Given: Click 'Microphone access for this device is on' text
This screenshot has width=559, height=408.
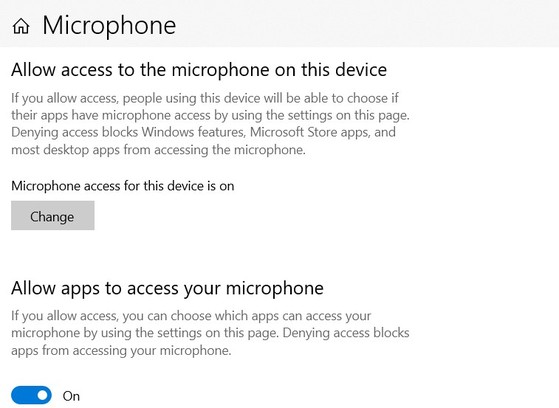Looking at the screenshot, I should (x=123, y=186).
